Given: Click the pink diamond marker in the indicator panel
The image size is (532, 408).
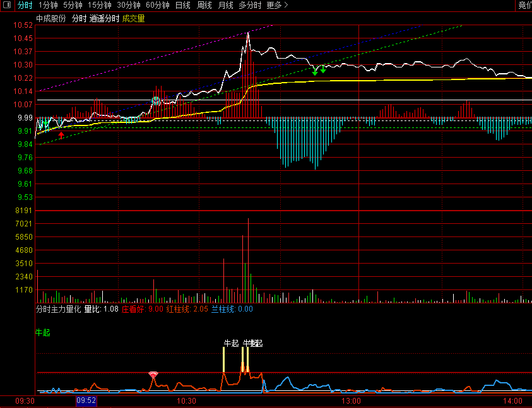Looking at the screenshot, I should (153, 375).
